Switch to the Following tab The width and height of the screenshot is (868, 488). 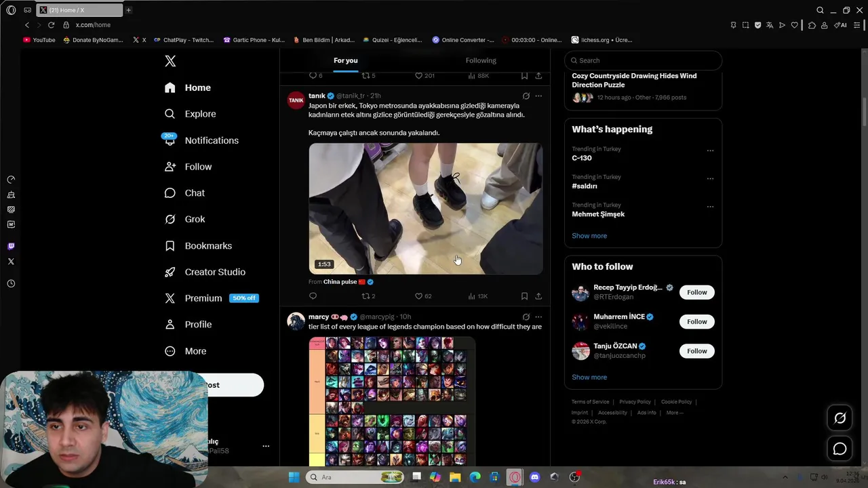point(481,60)
